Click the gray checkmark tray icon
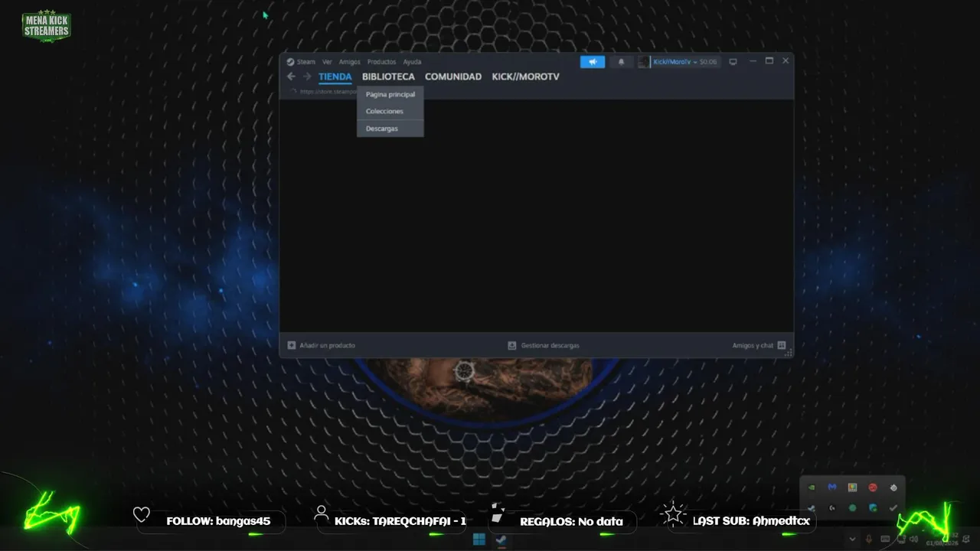 tap(893, 508)
